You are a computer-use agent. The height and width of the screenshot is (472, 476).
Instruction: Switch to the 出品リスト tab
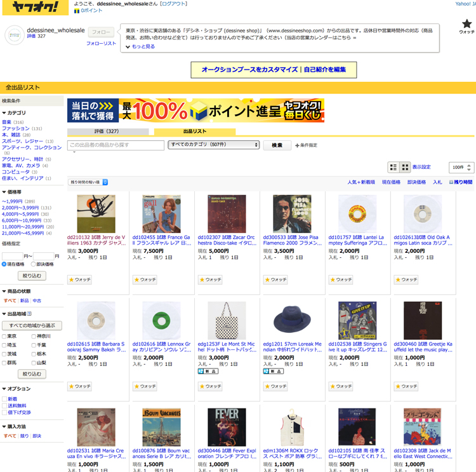pos(195,131)
